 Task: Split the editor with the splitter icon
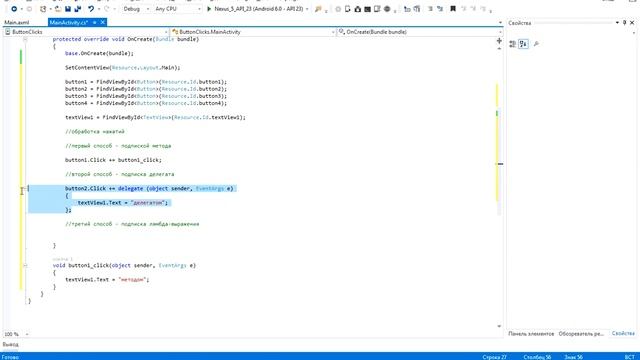pyautogui.click(x=499, y=41)
